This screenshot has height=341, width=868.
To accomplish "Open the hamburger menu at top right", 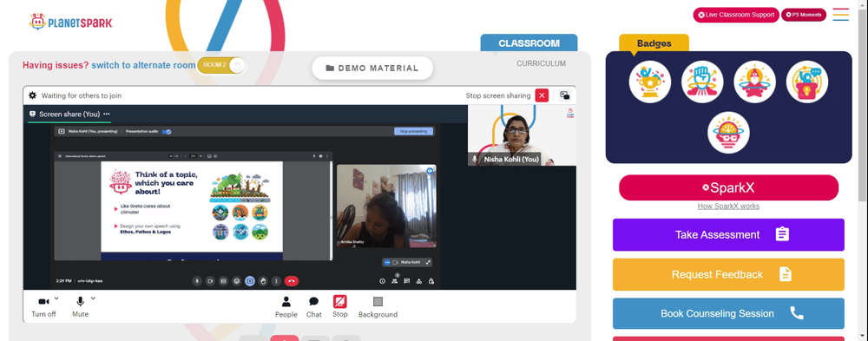I will (x=841, y=15).
